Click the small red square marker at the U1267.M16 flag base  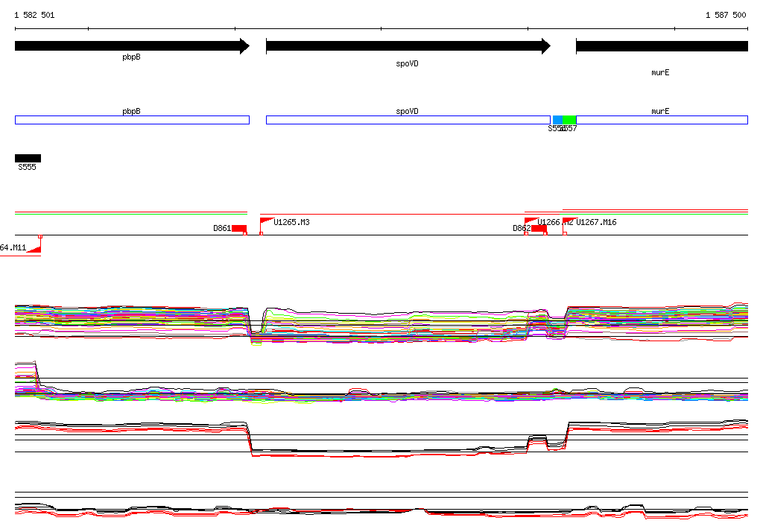click(x=565, y=234)
